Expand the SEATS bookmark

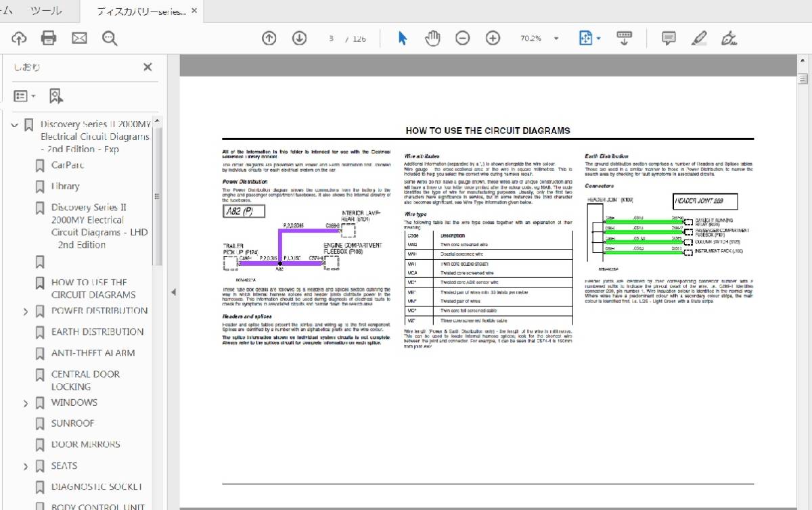(x=26, y=467)
